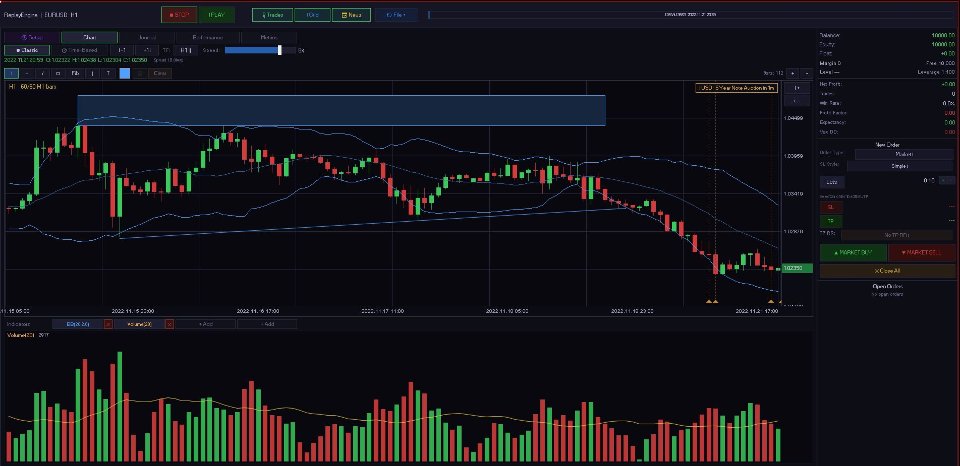Switch to the Chart tab
960x466 pixels.
[x=90, y=37]
